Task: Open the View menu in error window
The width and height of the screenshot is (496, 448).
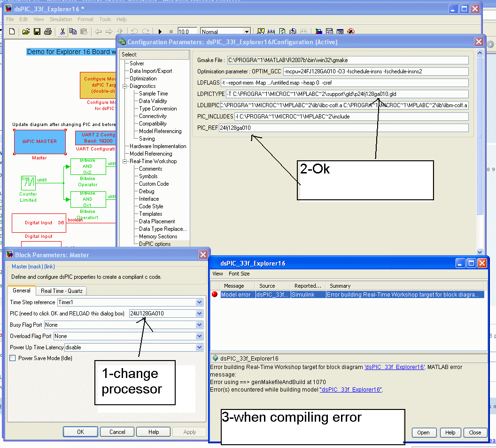Action: pyautogui.click(x=217, y=274)
